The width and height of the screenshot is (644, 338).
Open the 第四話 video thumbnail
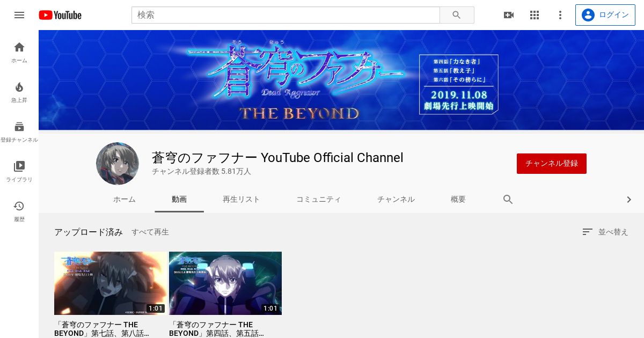click(225, 283)
